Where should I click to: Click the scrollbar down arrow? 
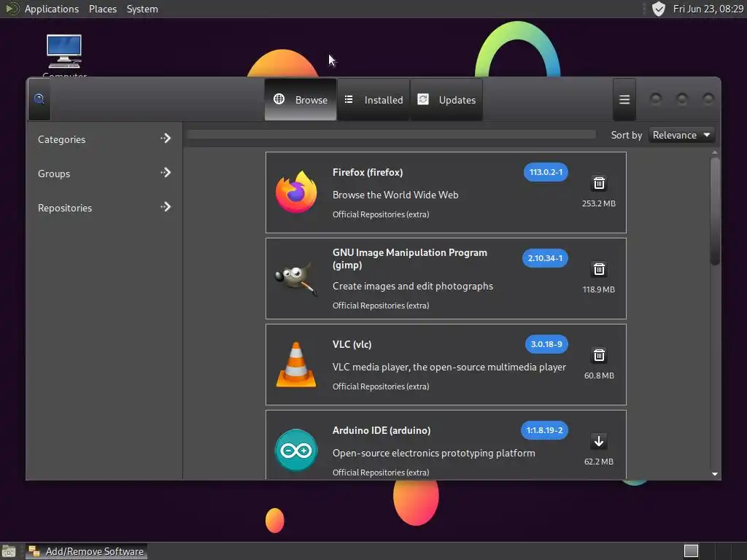(x=715, y=474)
